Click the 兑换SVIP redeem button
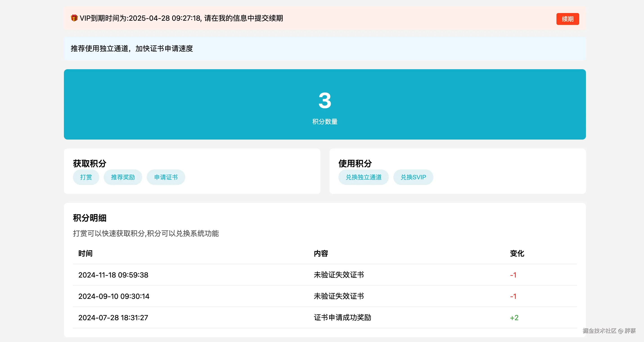Screen dimensions: 644x342 click(413, 177)
